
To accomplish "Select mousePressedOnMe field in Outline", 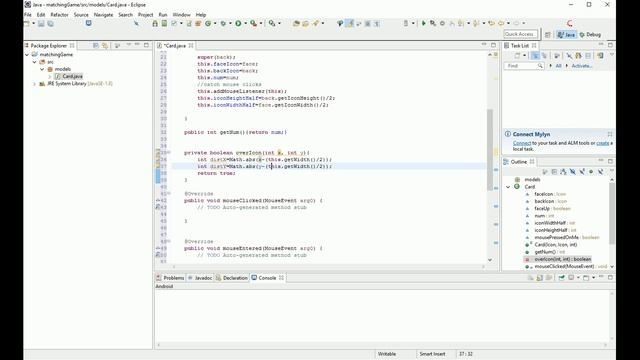I will tap(567, 238).
